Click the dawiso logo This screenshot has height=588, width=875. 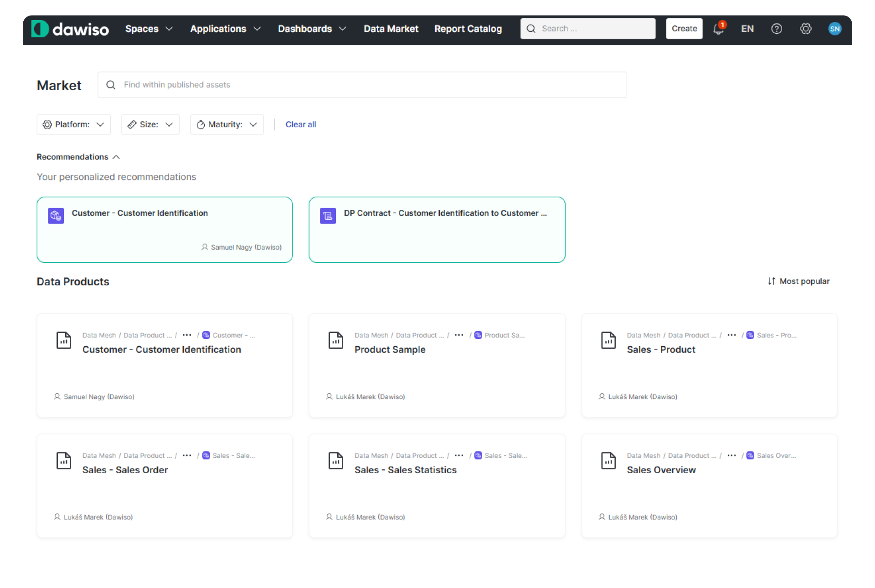(69, 29)
